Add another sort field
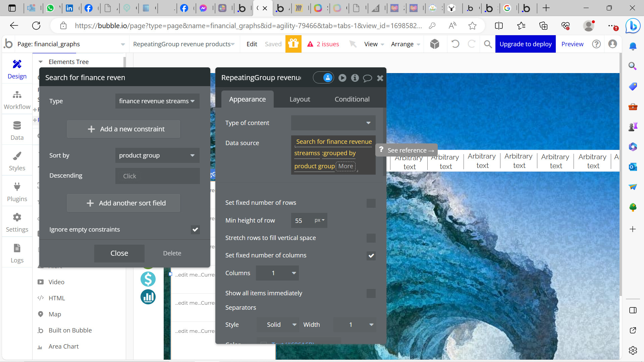The height and width of the screenshot is (362, 644). 123,203
